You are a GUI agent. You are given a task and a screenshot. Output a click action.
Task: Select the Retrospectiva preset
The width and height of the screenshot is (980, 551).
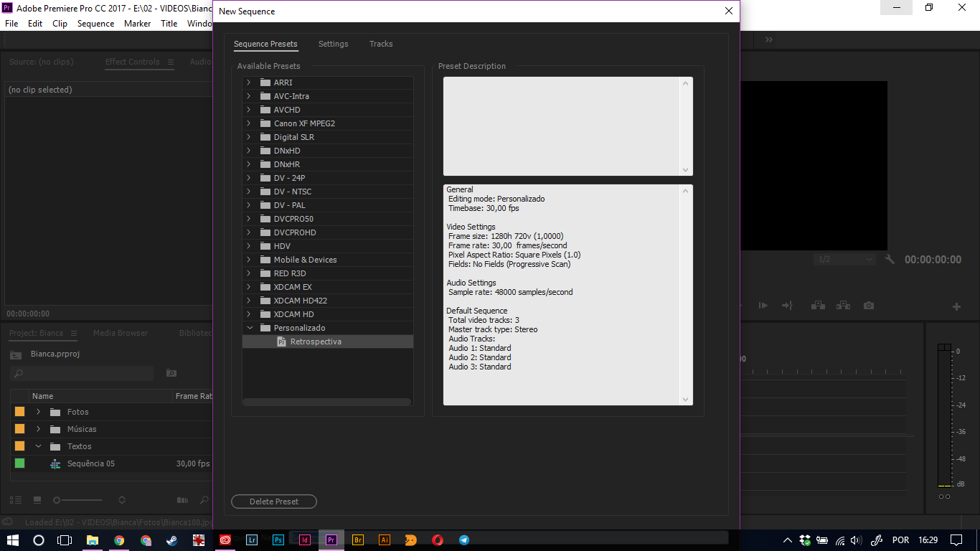pyautogui.click(x=328, y=342)
